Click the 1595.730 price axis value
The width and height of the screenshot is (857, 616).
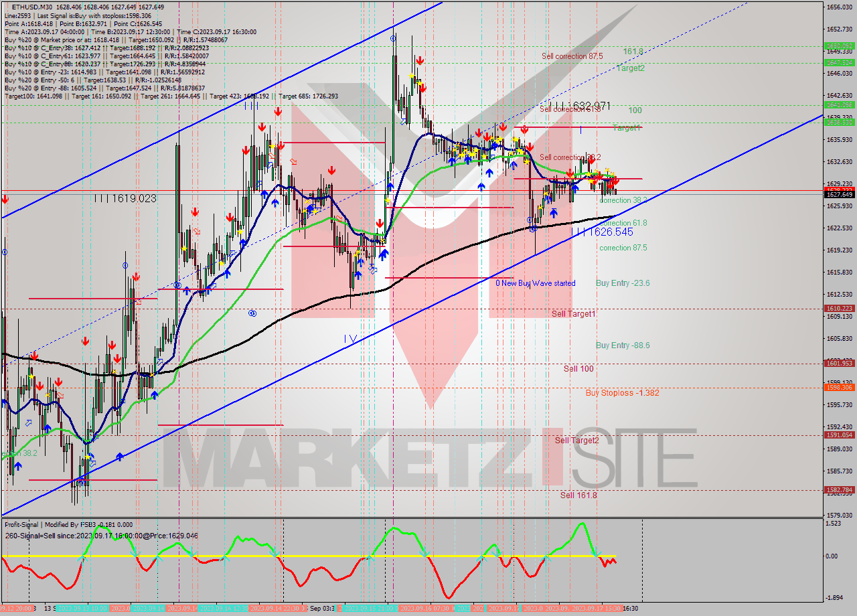tap(839, 404)
